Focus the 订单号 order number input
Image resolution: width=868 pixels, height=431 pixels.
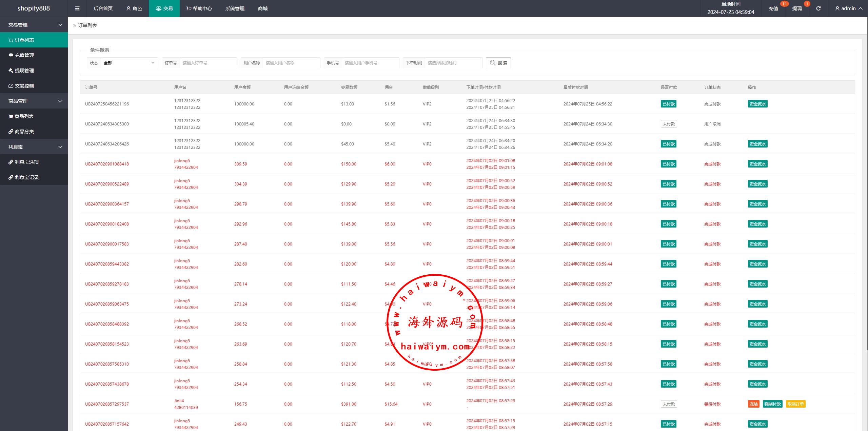point(208,63)
